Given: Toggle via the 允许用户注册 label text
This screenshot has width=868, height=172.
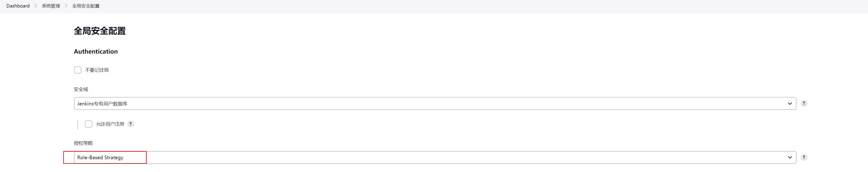Looking at the screenshot, I should point(110,124).
